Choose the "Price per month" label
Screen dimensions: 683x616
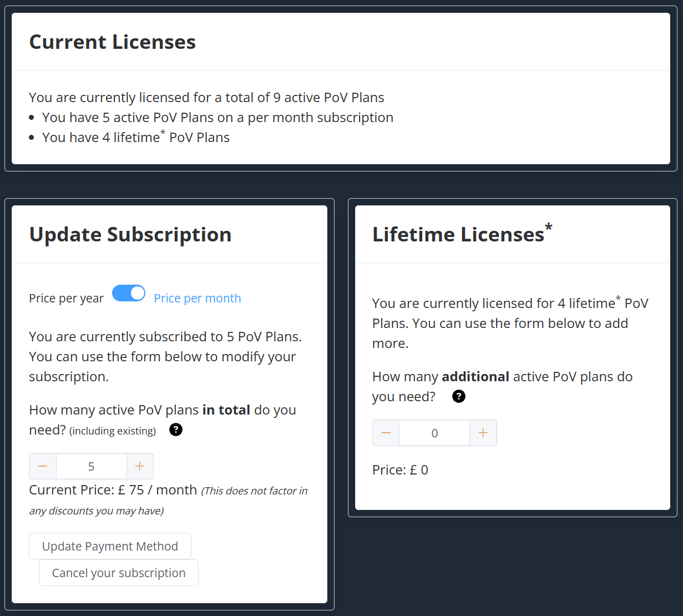click(198, 299)
